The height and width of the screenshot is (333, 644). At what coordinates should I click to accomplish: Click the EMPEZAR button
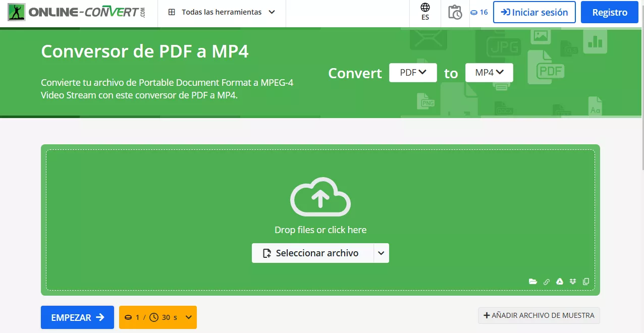77,317
